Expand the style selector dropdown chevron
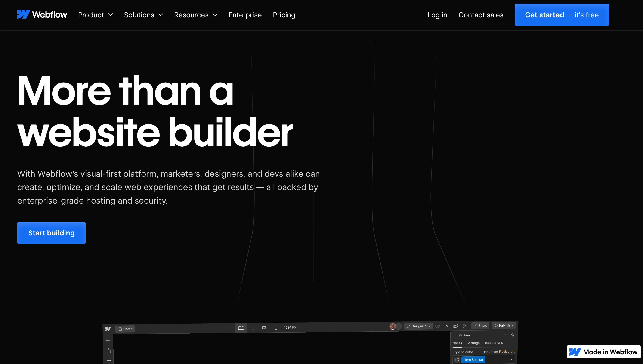 point(511,360)
